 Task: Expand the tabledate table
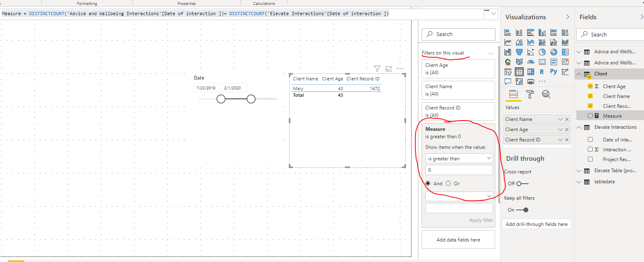coord(579,182)
